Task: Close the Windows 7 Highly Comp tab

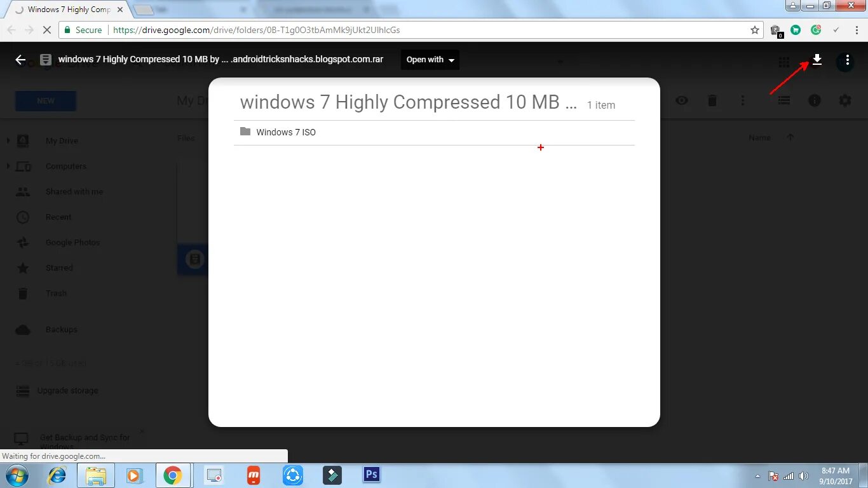Action: coord(120,10)
